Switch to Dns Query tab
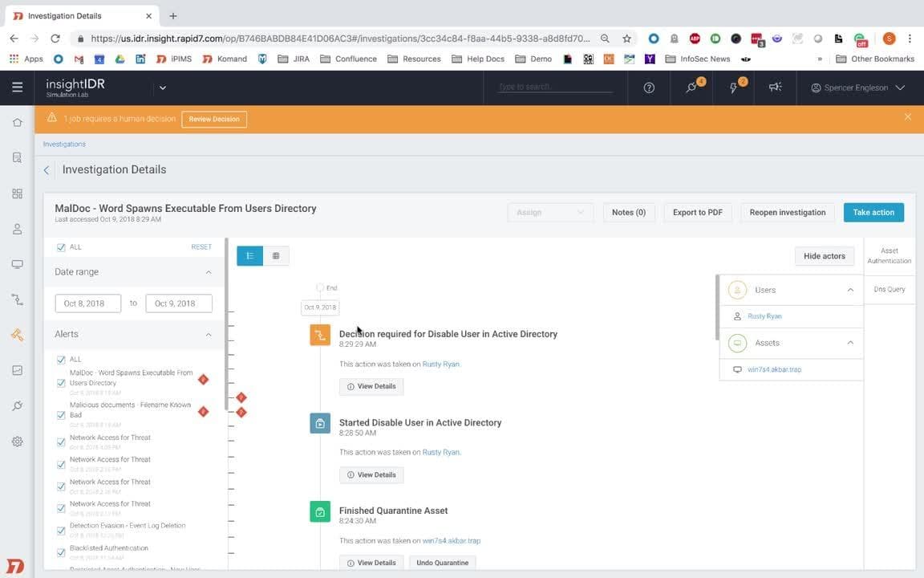This screenshot has height=578, width=924. click(x=890, y=289)
